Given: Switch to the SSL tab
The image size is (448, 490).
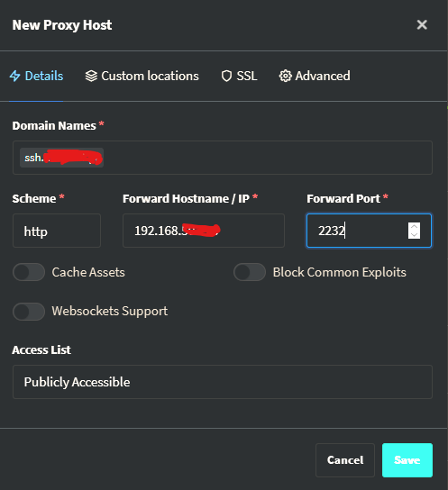Looking at the screenshot, I should 239,76.
